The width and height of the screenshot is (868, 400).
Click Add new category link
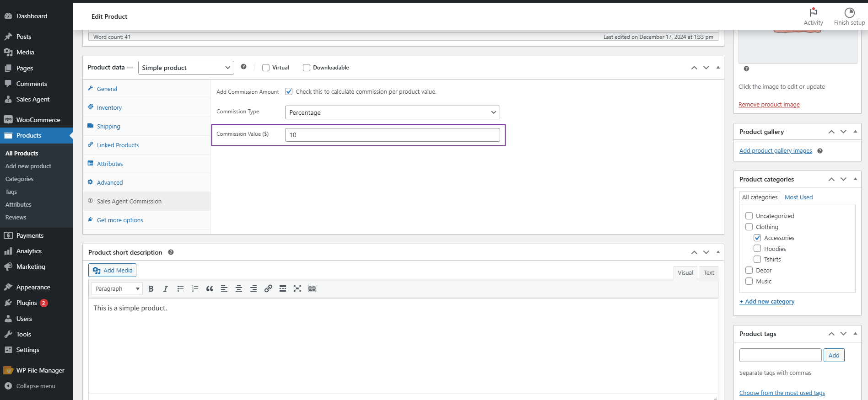click(767, 302)
